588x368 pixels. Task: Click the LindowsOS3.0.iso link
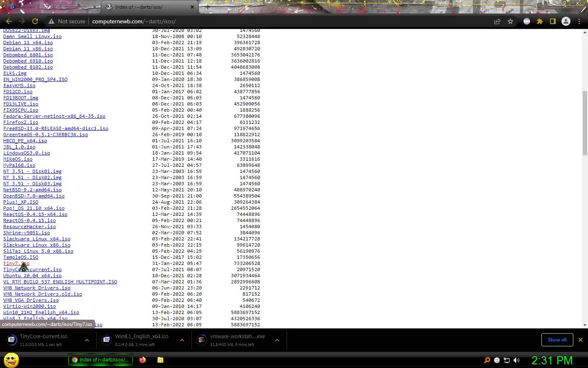tap(27, 153)
